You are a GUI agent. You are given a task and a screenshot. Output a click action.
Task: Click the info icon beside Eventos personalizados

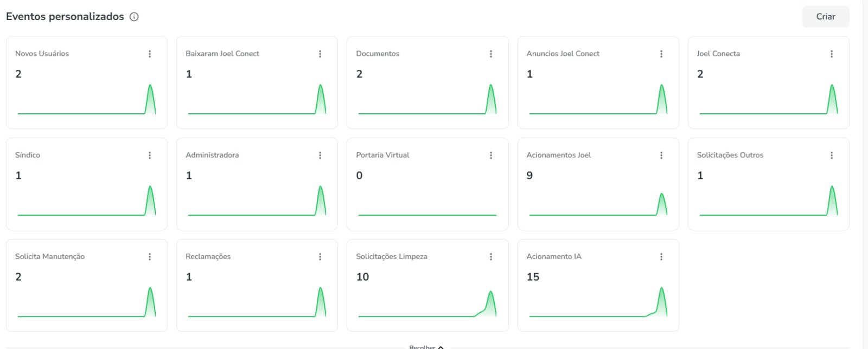click(x=134, y=17)
